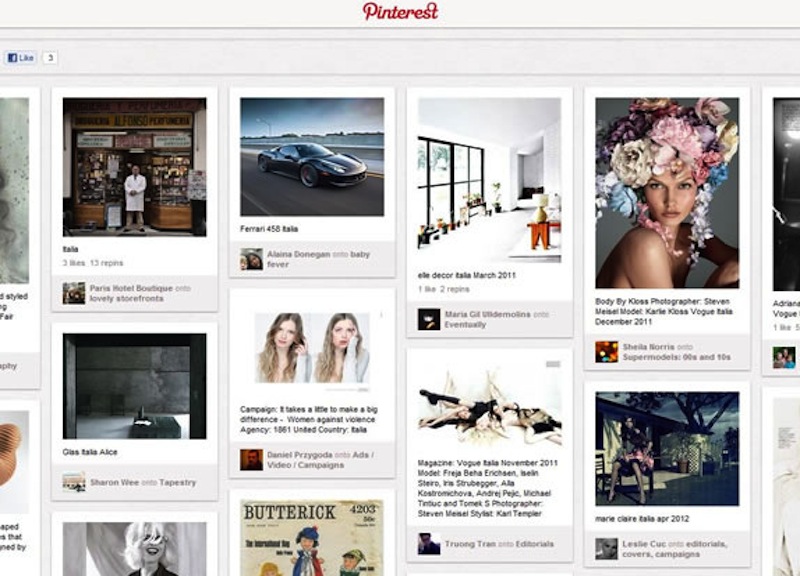The height and width of the screenshot is (576, 800).
Task: Open Maria Gil Ulldemolins's avatar
Action: pos(429,319)
